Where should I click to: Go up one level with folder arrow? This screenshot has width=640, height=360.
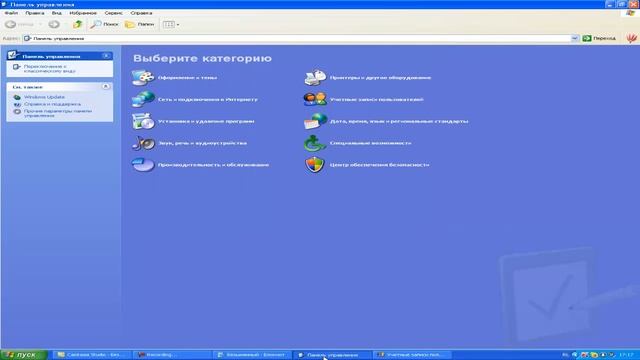coord(77,24)
